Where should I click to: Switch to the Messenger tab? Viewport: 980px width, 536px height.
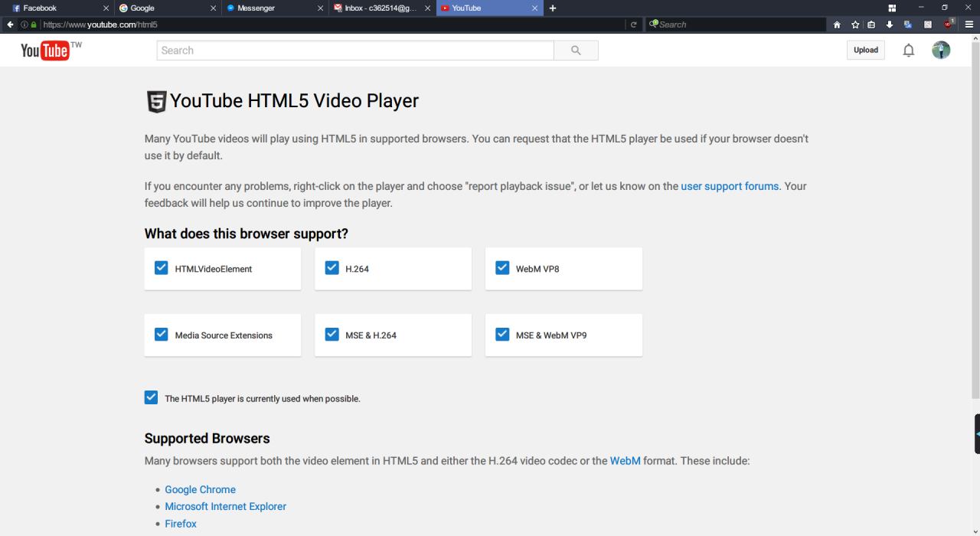268,8
